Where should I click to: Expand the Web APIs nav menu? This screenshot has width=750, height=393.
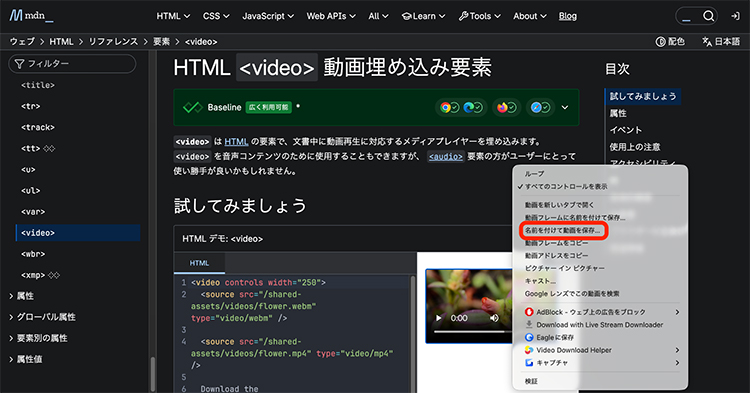(x=331, y=16)
